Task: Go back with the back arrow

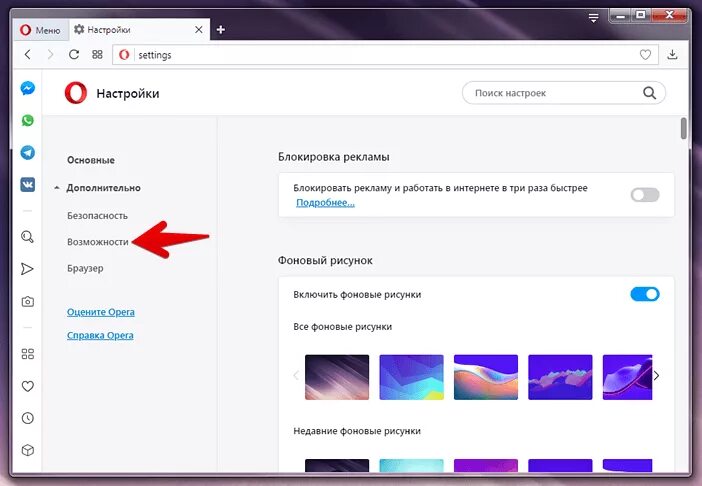Action: [x=28, y=55]
